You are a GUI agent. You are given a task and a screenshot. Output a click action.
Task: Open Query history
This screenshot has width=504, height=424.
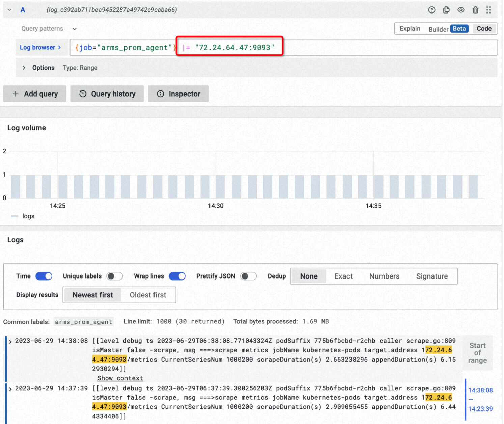(x=107, y=94)
